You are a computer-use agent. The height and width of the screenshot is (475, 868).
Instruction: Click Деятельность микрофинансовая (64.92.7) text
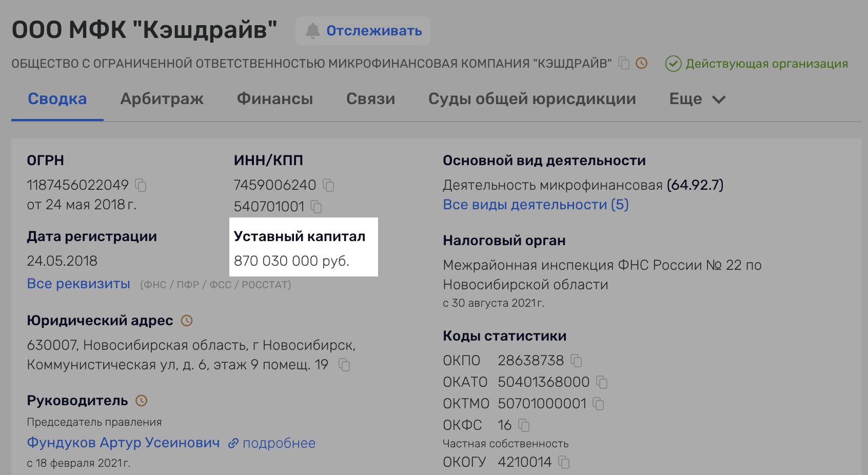[x=583, y=185]
